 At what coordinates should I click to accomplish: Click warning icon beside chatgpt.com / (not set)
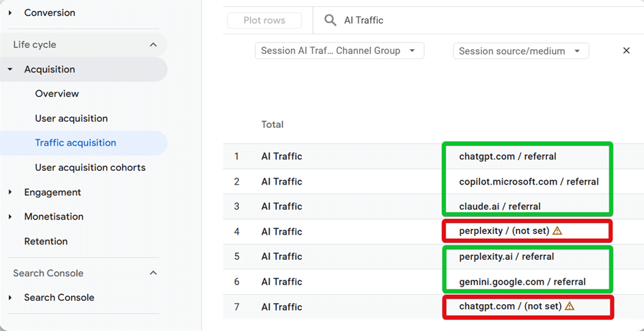pyautogui.click(x=569, y=306)
